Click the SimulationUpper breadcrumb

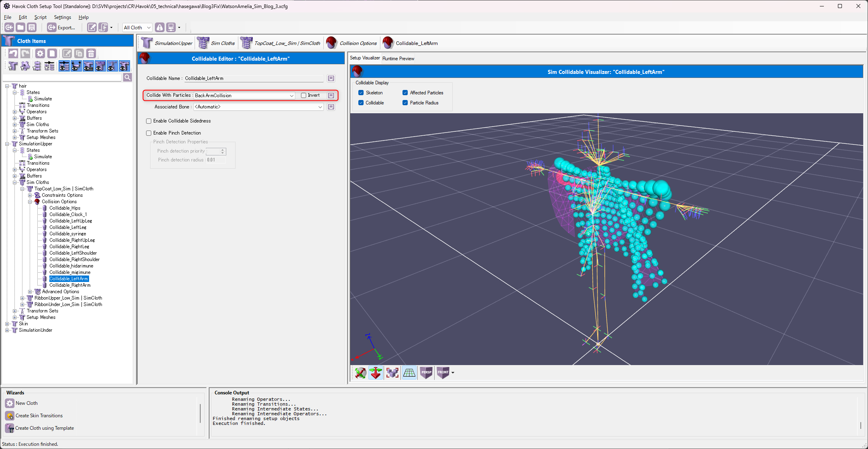coord(167,43)
